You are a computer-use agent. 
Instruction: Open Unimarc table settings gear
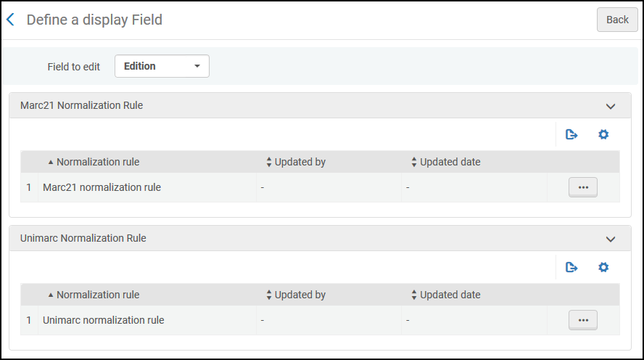pyautogui.click(x=603, y=267)
